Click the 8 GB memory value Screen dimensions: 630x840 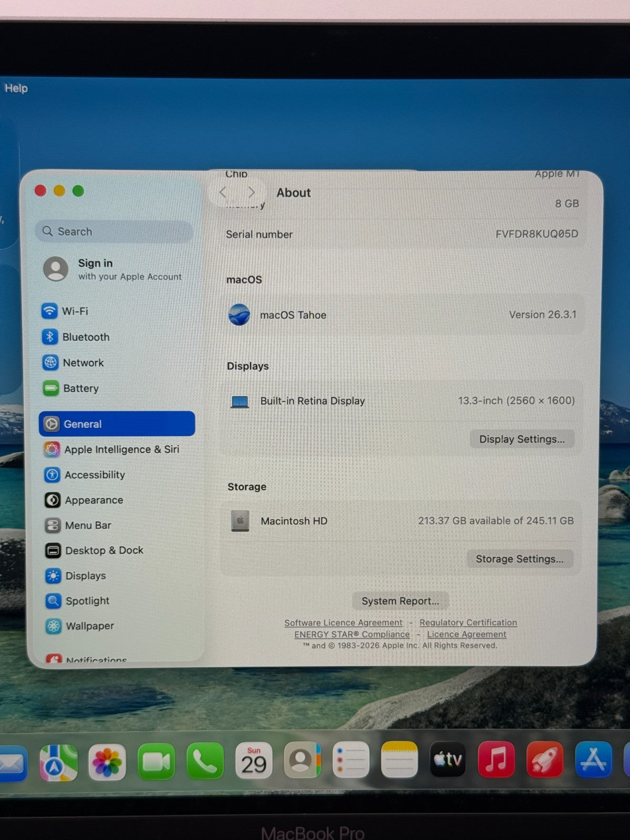[x=567, y=204]
